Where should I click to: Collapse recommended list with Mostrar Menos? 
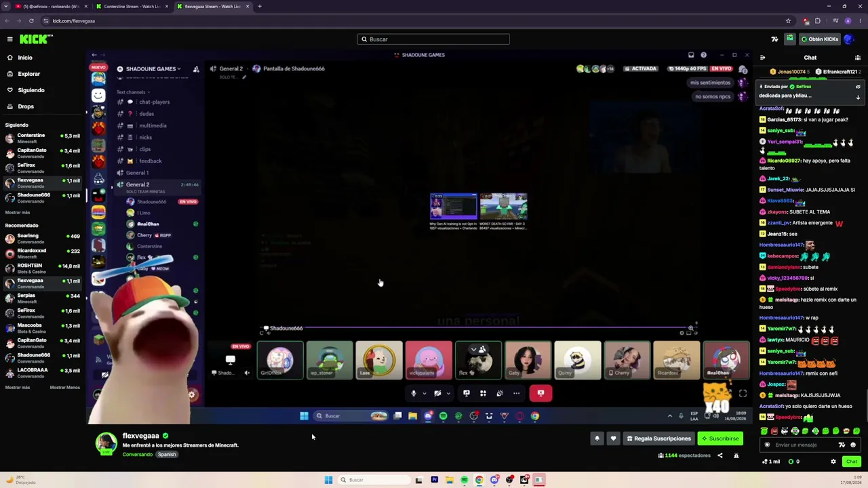[x=65, y=388]
